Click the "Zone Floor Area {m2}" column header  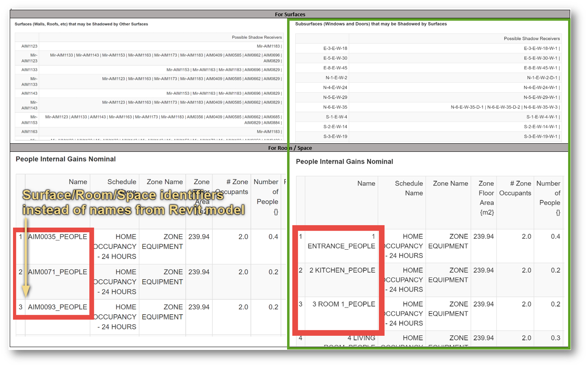point(486,198)
